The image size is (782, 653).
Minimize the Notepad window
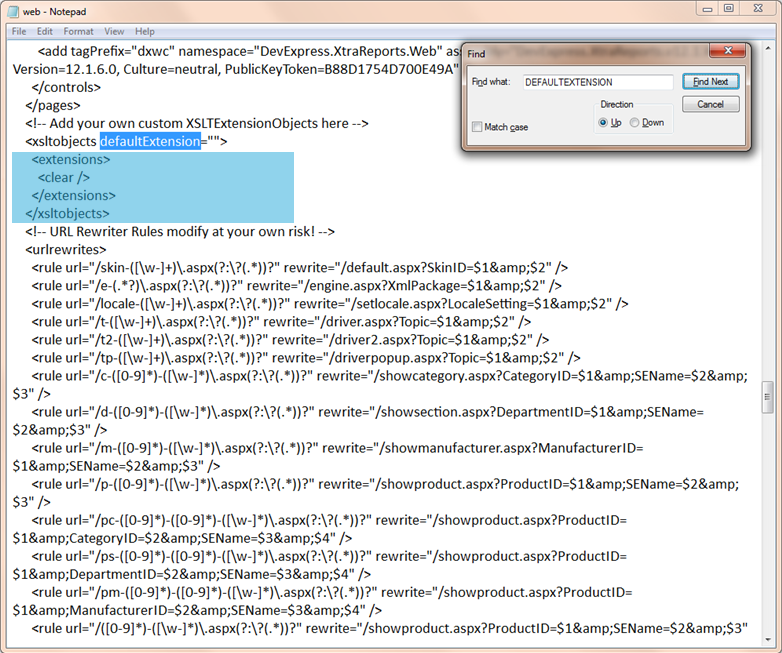click(x=707, y=8)
